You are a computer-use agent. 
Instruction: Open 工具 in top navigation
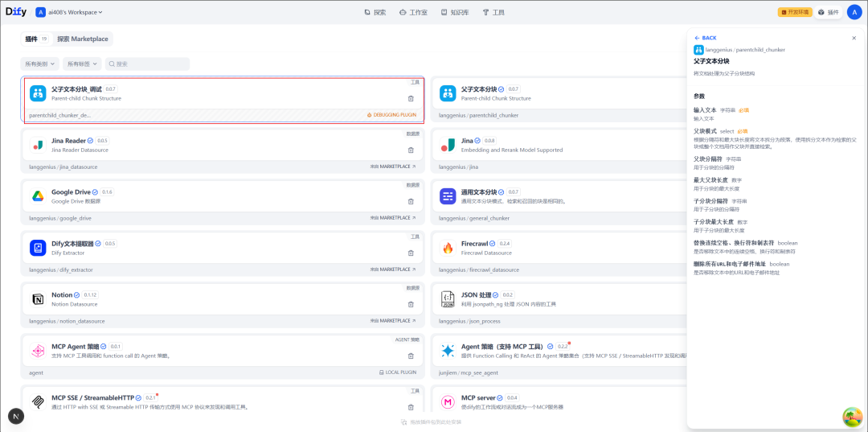[x=493, y=12]
